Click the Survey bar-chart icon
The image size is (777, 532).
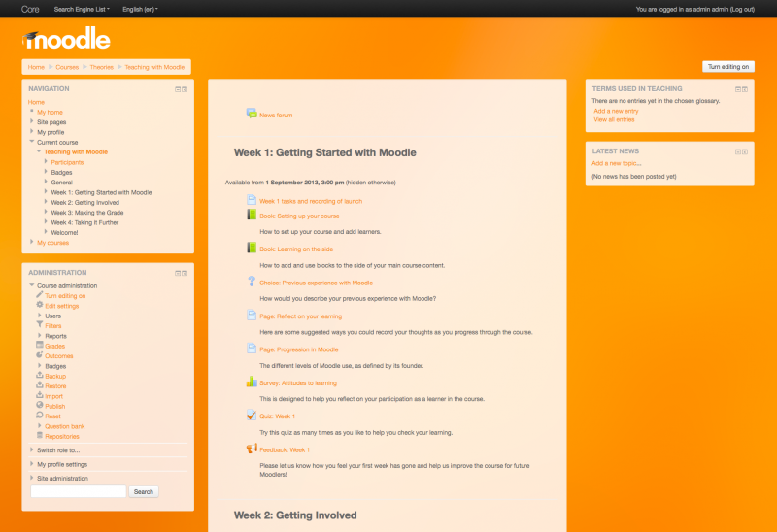[x=252, y=382]
